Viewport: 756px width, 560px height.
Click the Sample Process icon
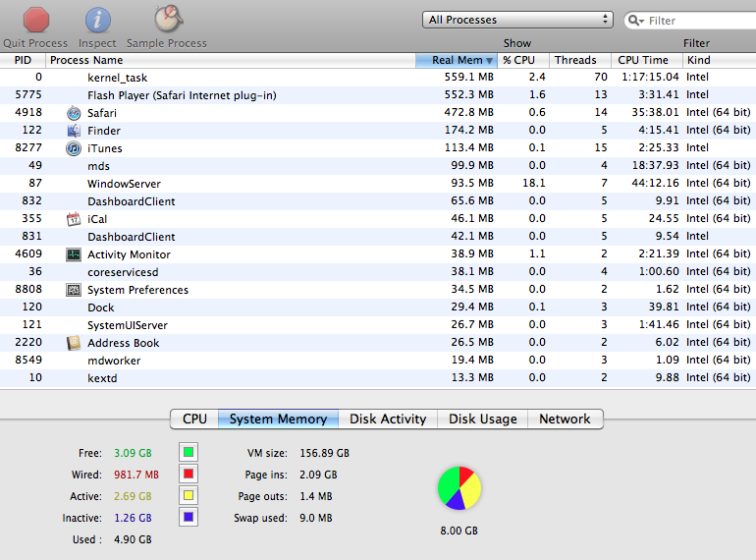tap(168, 20)
